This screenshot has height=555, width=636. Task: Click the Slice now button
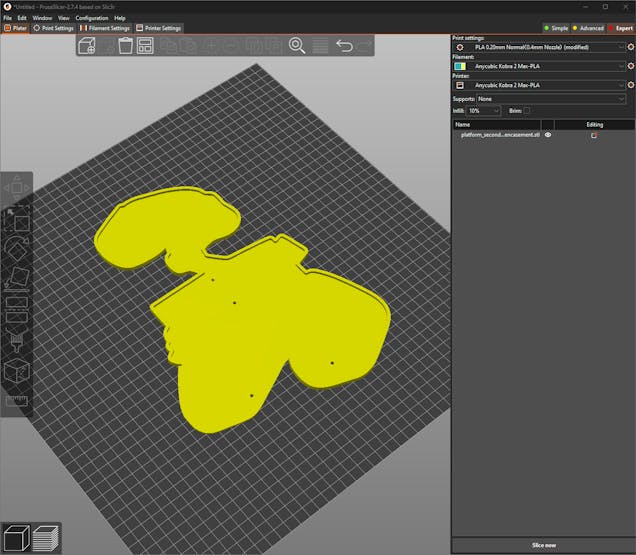543,545
